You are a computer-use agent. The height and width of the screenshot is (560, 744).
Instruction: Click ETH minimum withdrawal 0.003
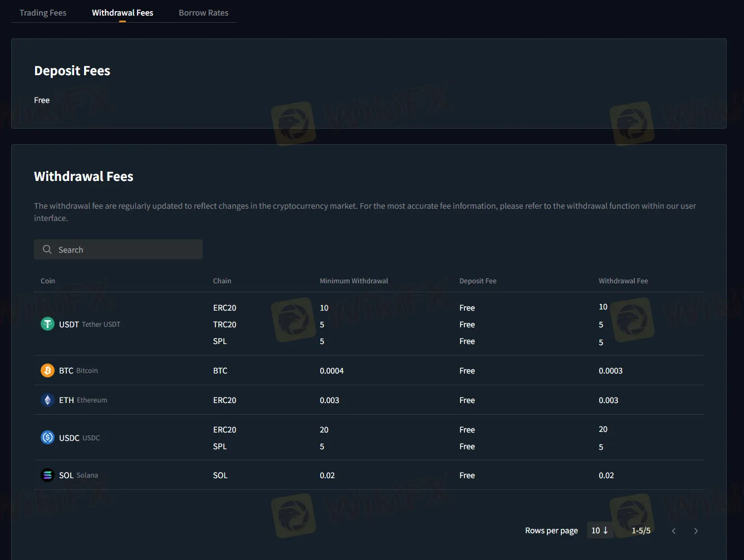coord(329,400)
